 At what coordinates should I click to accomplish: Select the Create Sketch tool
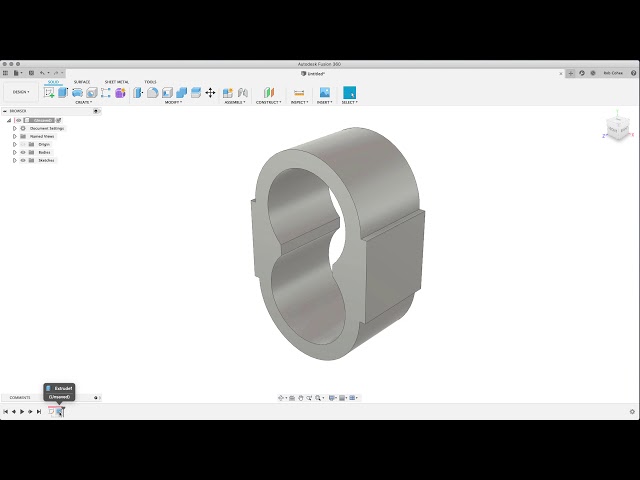(x=49, y=93)
